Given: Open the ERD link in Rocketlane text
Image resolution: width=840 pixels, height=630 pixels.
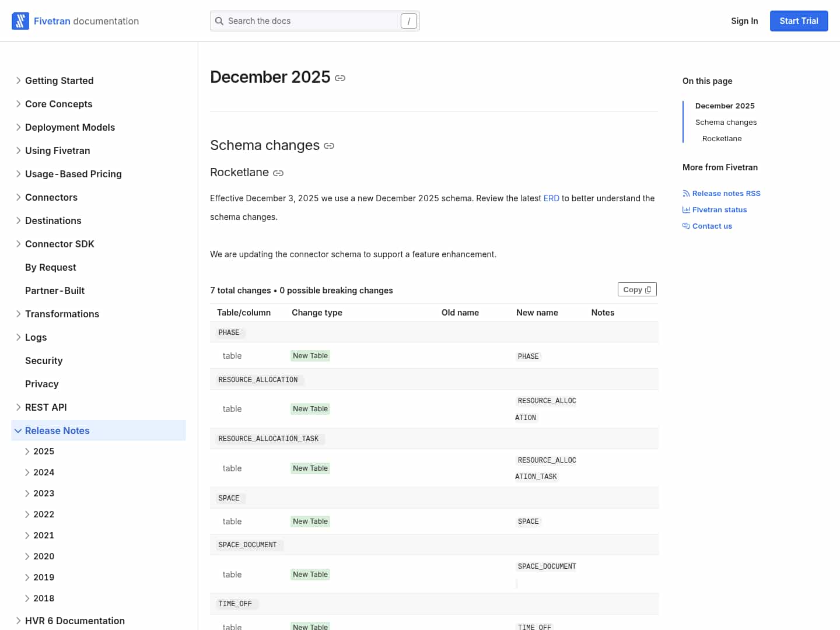Looking at the screenshot, I should pyautogui.click(x=551, y=198).
